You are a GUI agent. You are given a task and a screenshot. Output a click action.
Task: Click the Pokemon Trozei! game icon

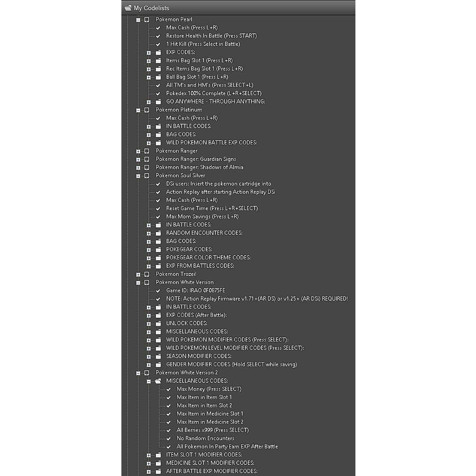click(x=147, y=274)
